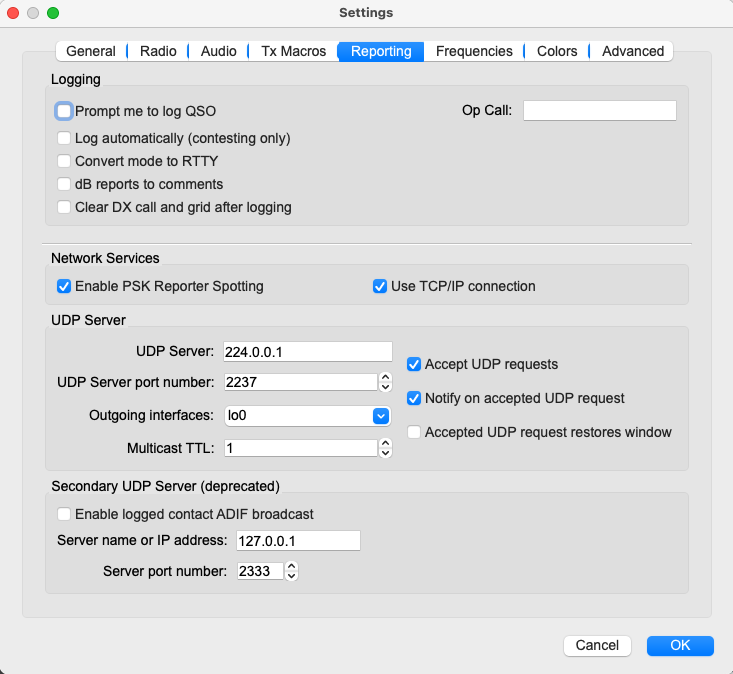
Task: Go to the Advanced tab
Action: (x=632, y=51)
